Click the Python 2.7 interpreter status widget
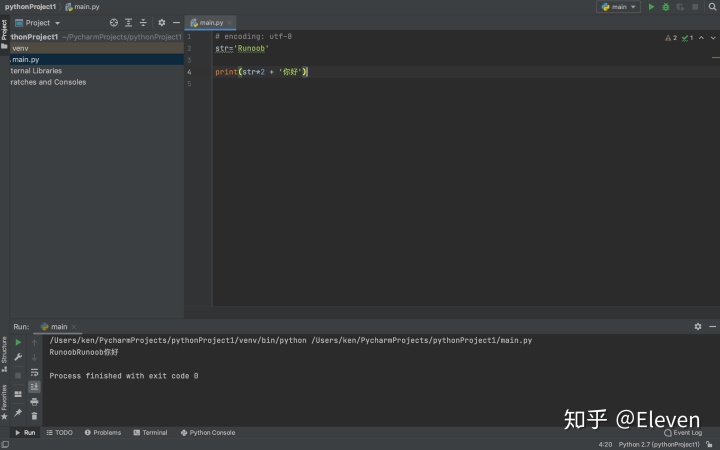Viewport: 720px width, 450px height. pos(659,444)
